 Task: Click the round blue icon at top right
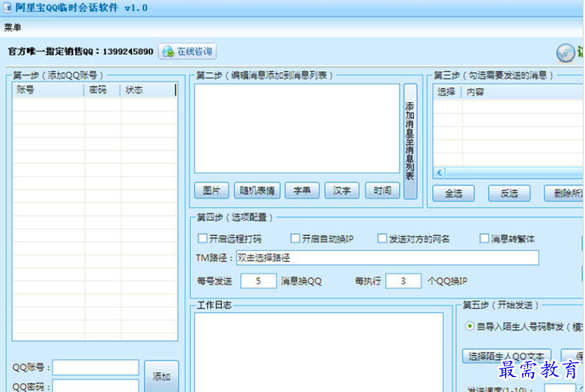(x=565, y=53)
